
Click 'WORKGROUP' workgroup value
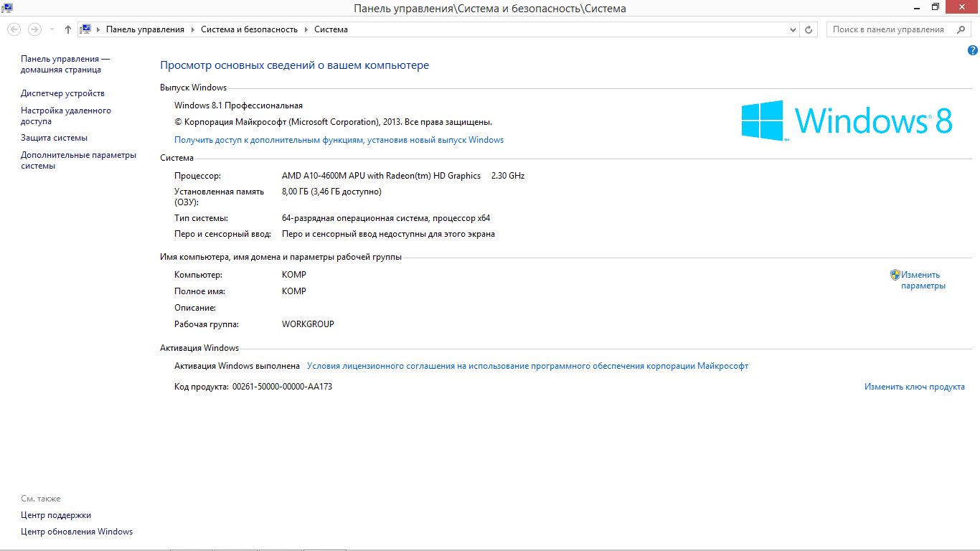pyautogui.click(x=308, y=324)
